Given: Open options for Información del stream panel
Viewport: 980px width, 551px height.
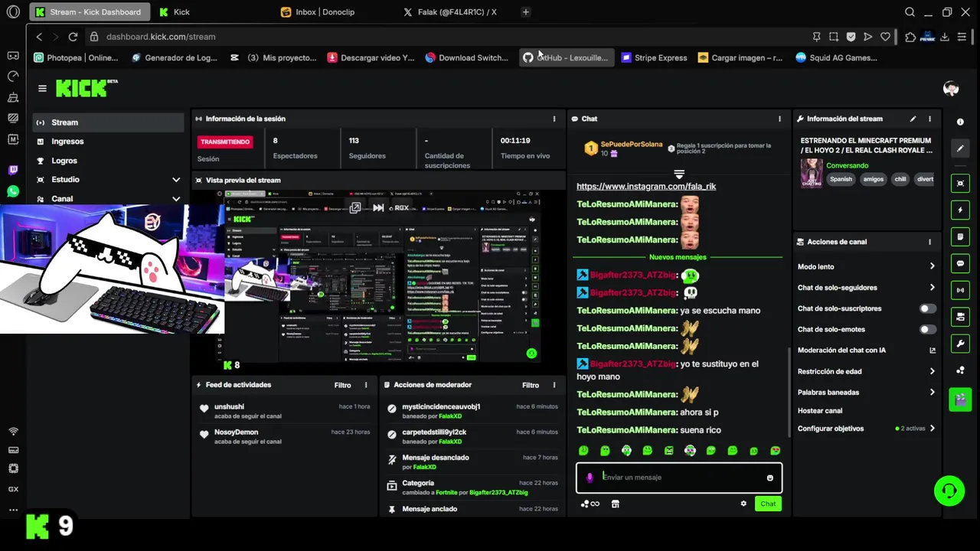Looking at the screenshot, I should (930, 119).
